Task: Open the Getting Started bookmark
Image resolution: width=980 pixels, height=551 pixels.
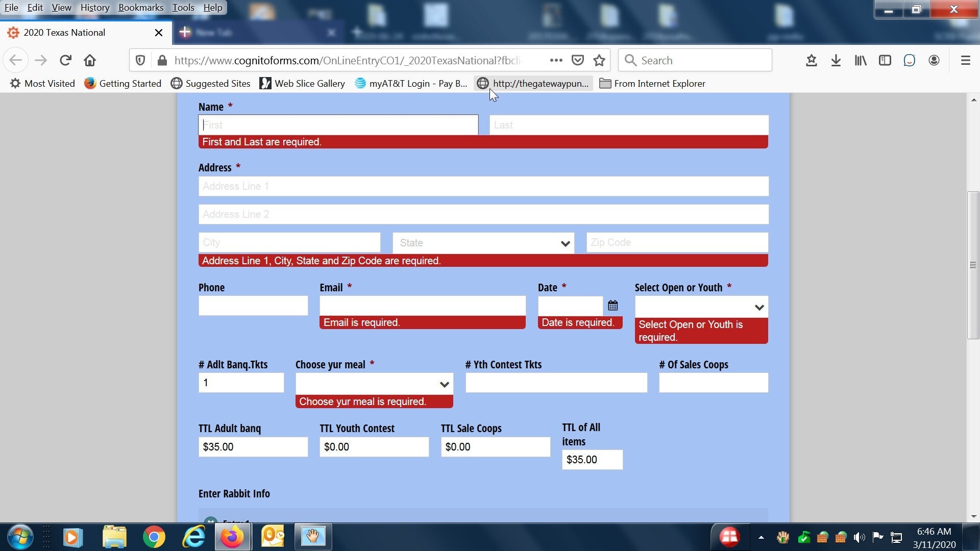Action: tap(123, 84)
